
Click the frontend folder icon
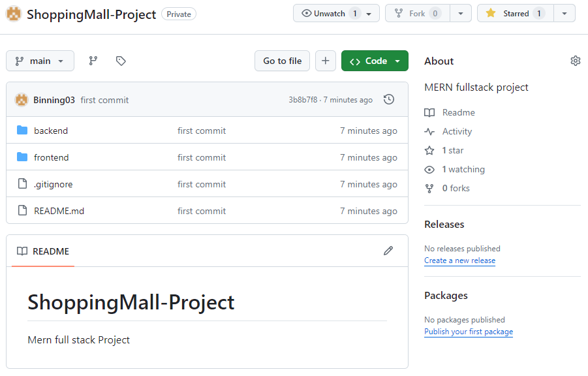(22, 157)
